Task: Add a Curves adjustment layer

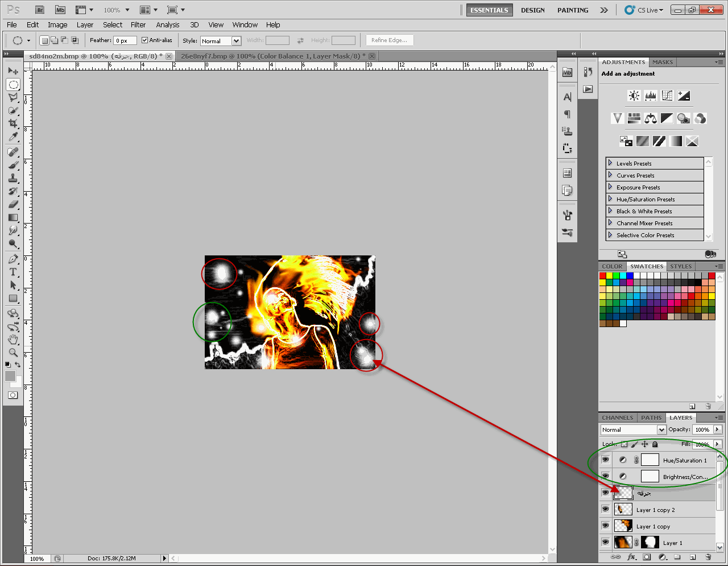Action: [667, 96]
